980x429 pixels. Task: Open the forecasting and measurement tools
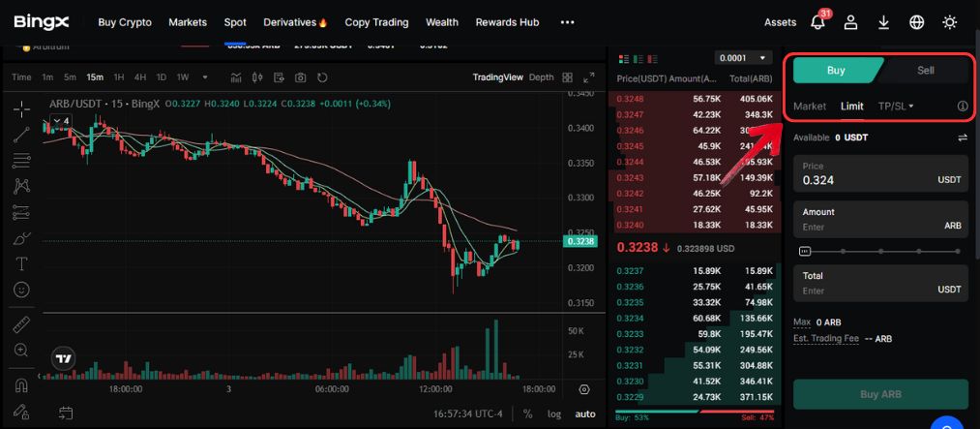coord(22,212)
